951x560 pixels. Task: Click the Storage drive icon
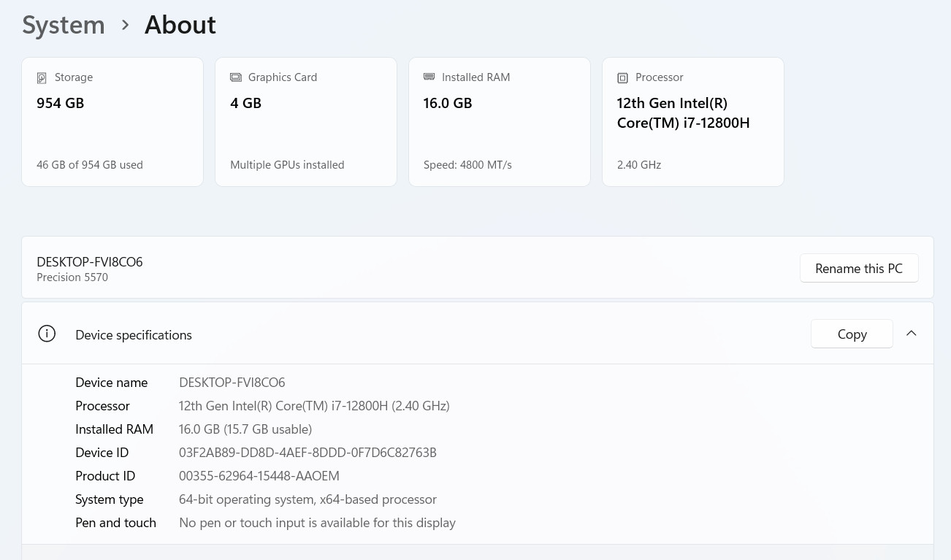pyautogui.click(x=42, y=77)
